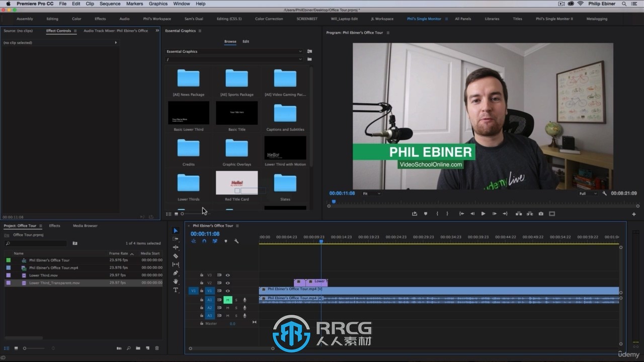Image resolution: width=644 pixels, height=362 pixels.
Task: Open the Essential Graphics panel menu
Action: click(x=200, y=31)
